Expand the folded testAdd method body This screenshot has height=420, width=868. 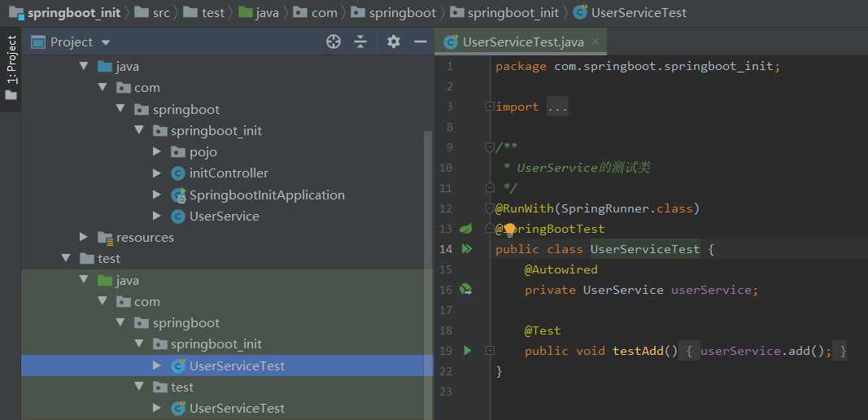tap(490, 350)
